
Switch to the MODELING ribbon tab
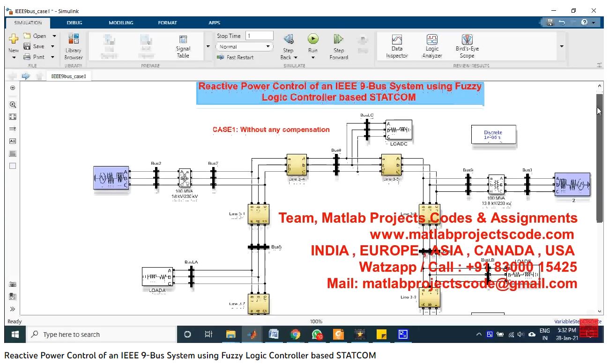click(120, 22)
